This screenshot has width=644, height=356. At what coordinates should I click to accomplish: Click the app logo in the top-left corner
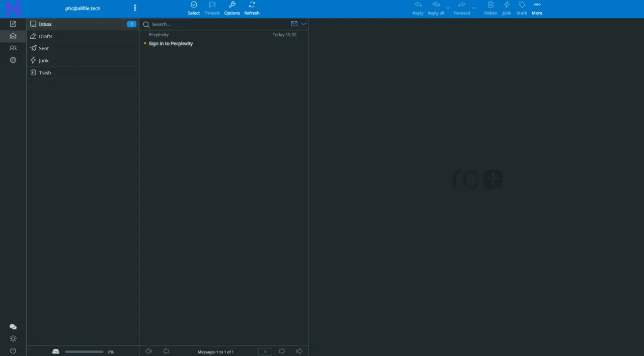pos(13,9)
